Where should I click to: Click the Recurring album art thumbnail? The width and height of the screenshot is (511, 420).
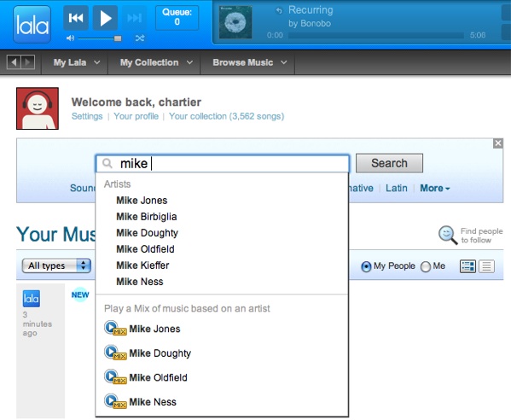[x=235, y=22]
